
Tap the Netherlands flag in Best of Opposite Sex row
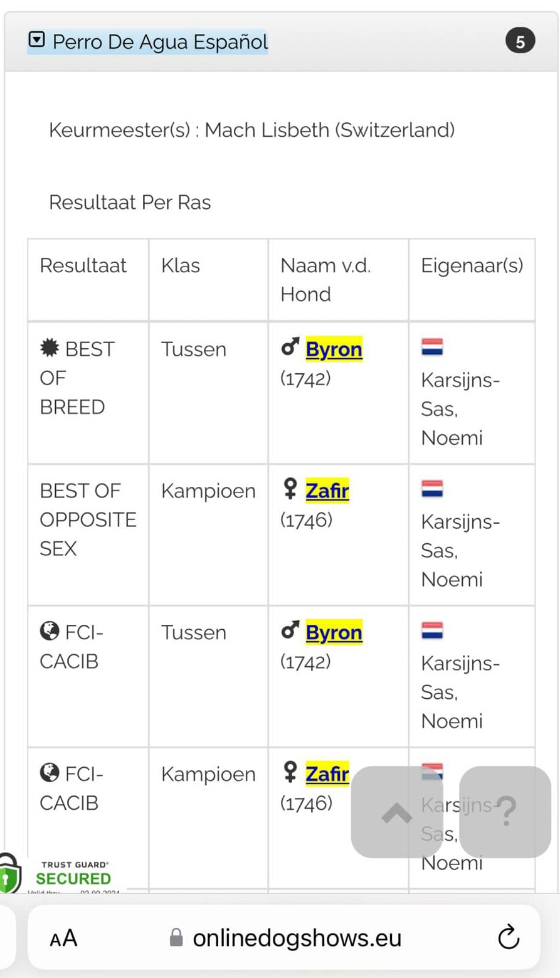432,489
